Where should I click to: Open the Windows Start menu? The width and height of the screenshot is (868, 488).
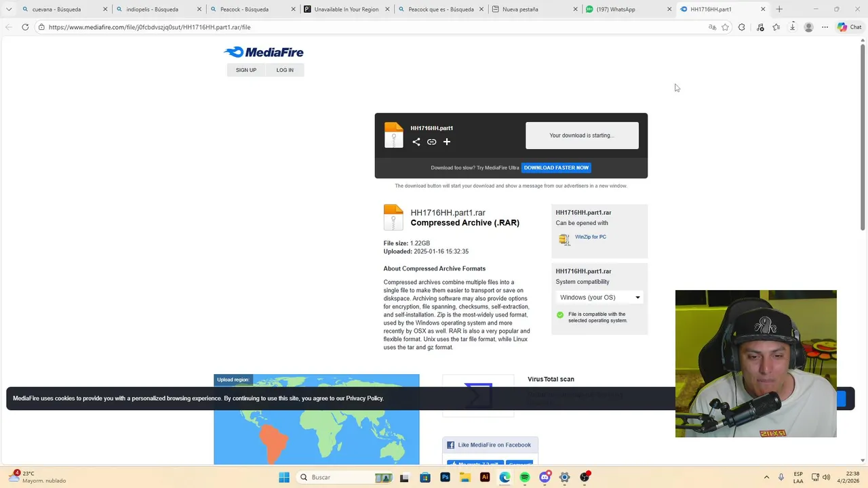click(x=284, y=477)
